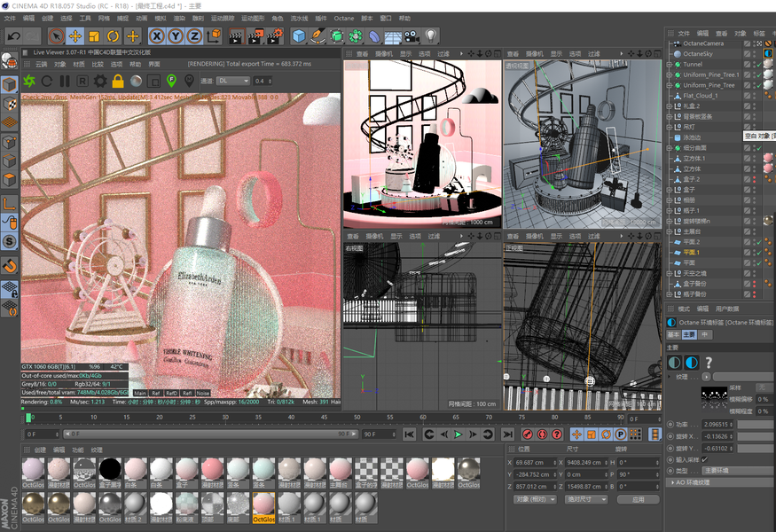Select the Scale tool in the top toolbar
This screenshot has width=776, height=532.
click(x=94, y=36)
